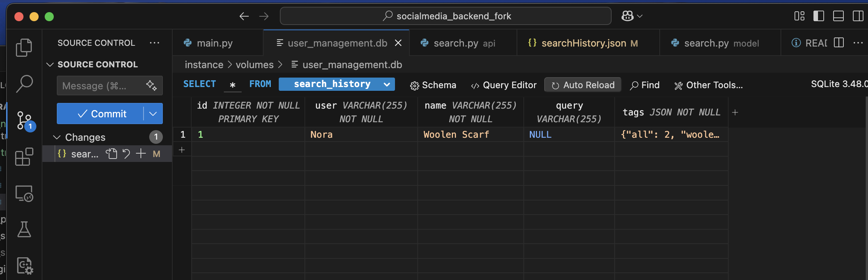Image resolution: width=868 pixels, height=280 pixels.
Task: Click user_management.db breadcrumb
Action: point(352,65)
